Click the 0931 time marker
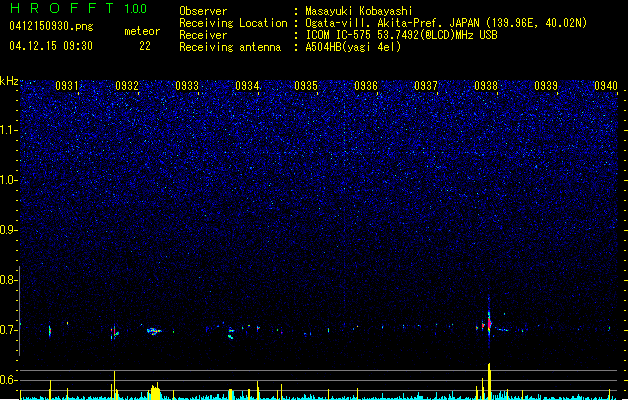Screen dimensions: 629x400 click(67, 86)
